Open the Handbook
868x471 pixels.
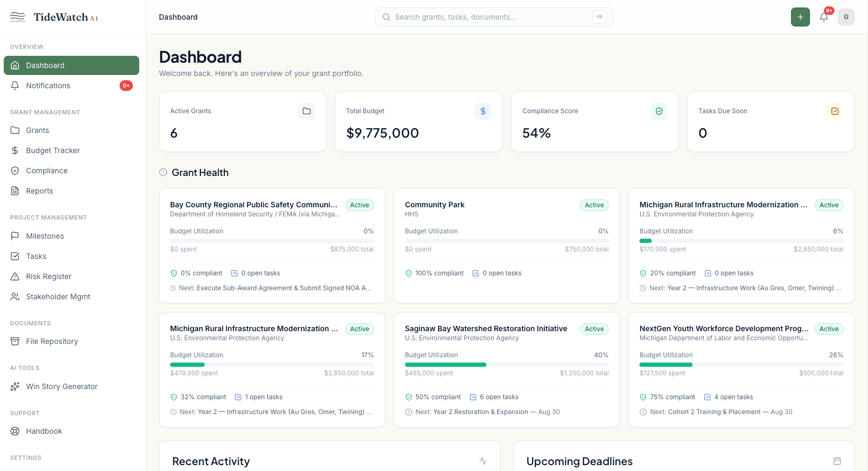point(71,431)
